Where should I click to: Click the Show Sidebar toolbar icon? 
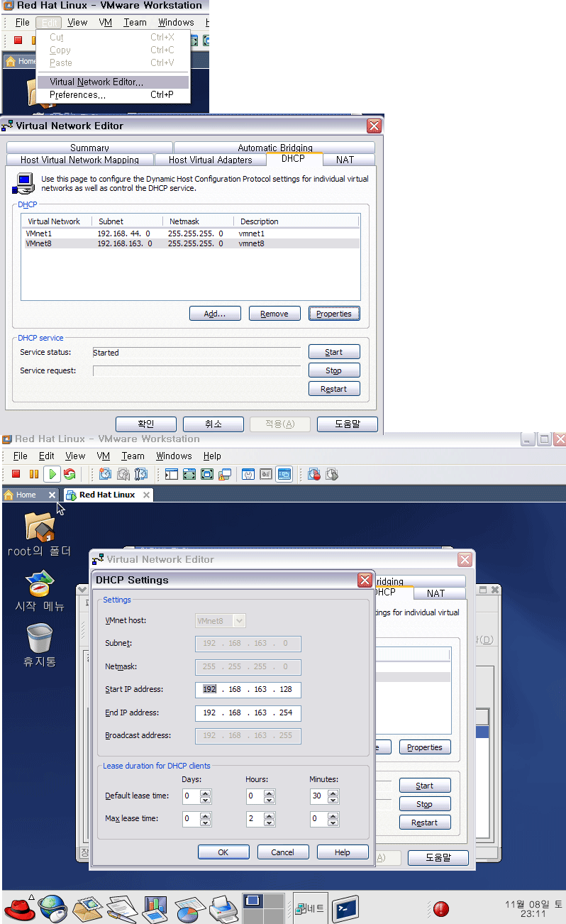point(172,474)
